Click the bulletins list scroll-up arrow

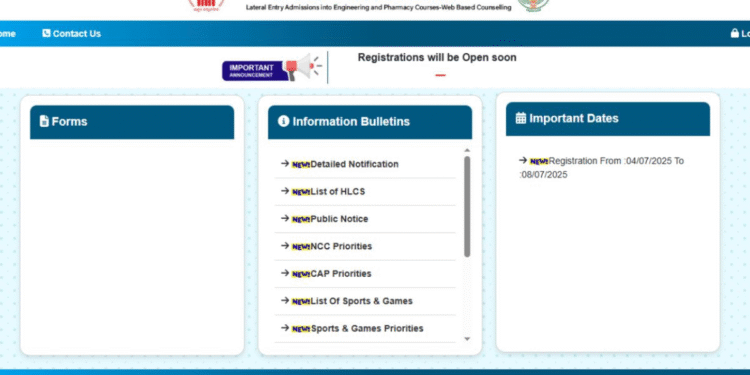(x=467, y=151)
